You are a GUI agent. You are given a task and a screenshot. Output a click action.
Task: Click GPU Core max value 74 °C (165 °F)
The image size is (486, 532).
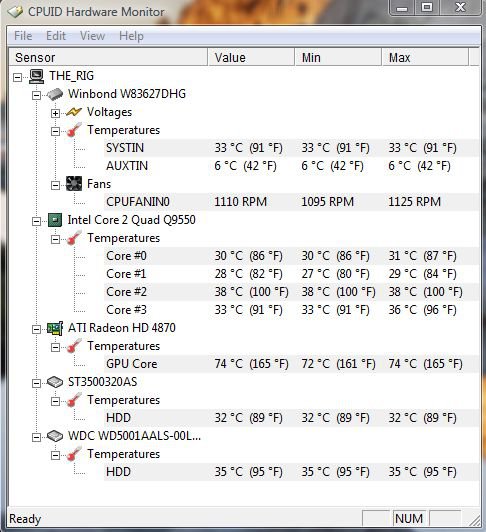[425, 364]
